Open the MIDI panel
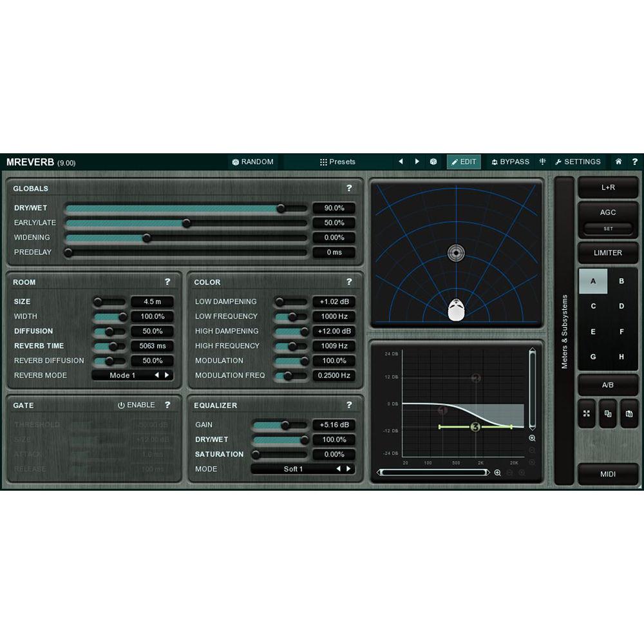This screenshot has height=644, width=644. tap(607, 474)
